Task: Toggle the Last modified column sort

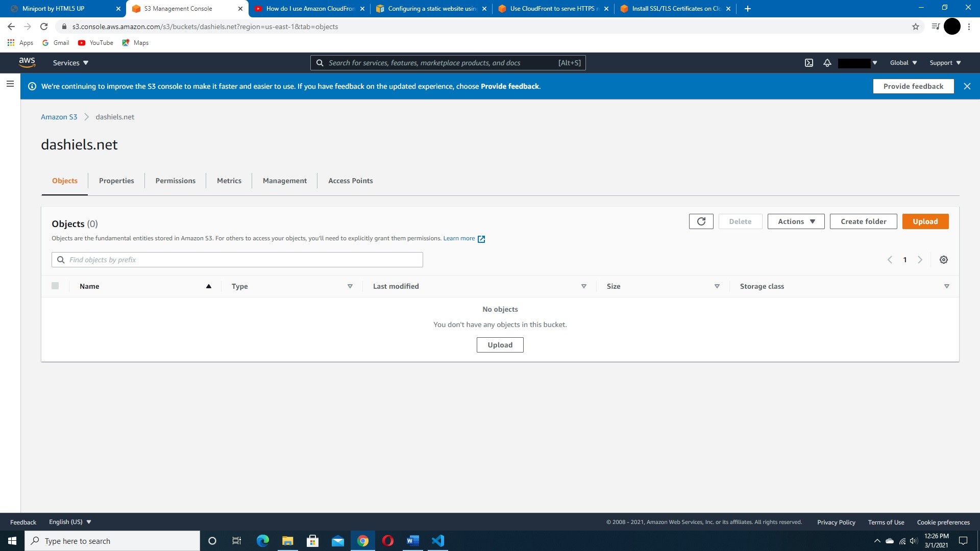Action: tap(583, 286)
